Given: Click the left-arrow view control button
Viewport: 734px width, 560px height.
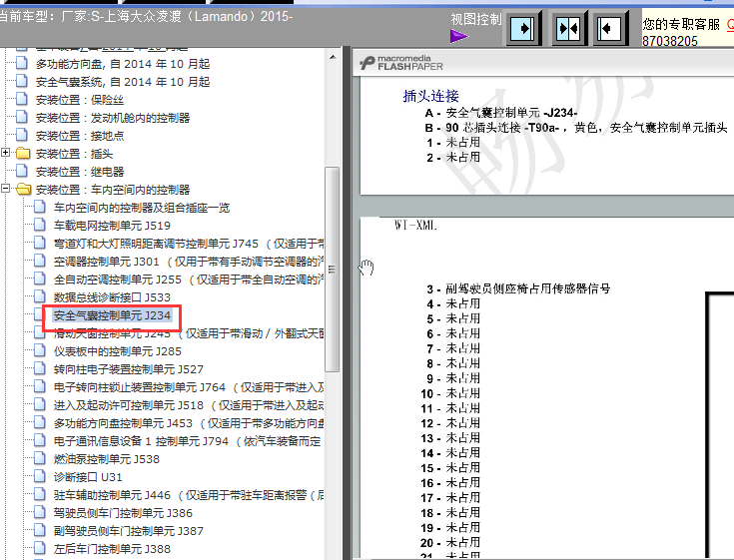Looking at the screenshot, I should [609, 28].
